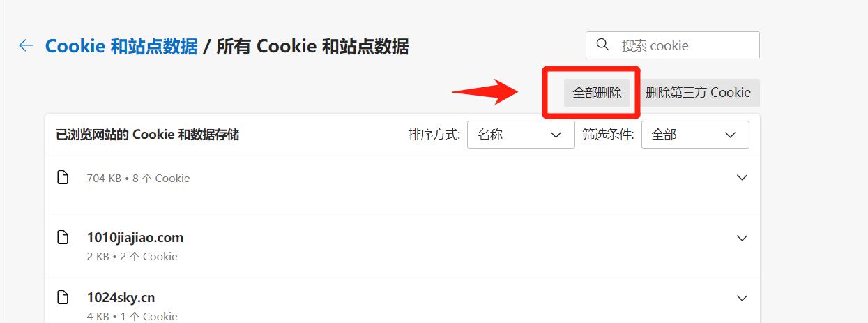868x323 pixels.
Task: Go back using the left arrow icon
Action: pos(26,46)
